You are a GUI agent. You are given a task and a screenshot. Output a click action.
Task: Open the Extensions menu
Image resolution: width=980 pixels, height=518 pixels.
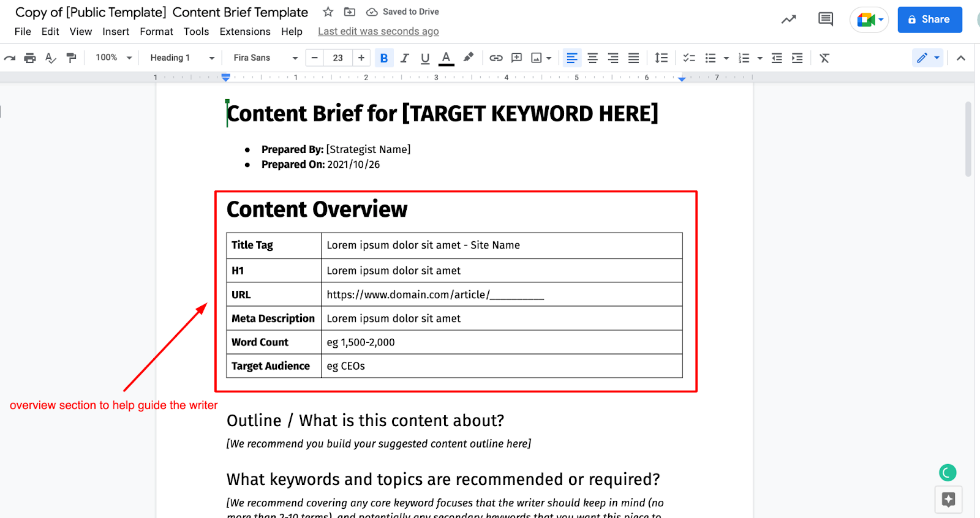[x=245, y=31]
